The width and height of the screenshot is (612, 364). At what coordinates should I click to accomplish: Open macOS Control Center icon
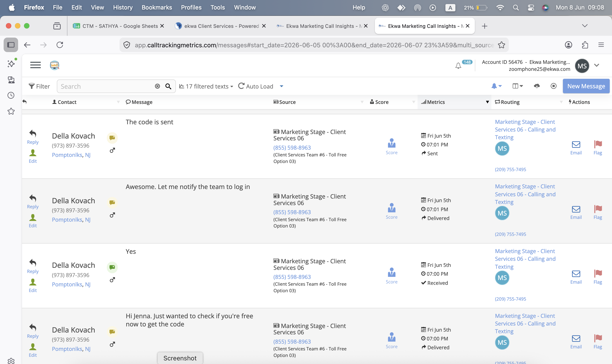[531, 7]
